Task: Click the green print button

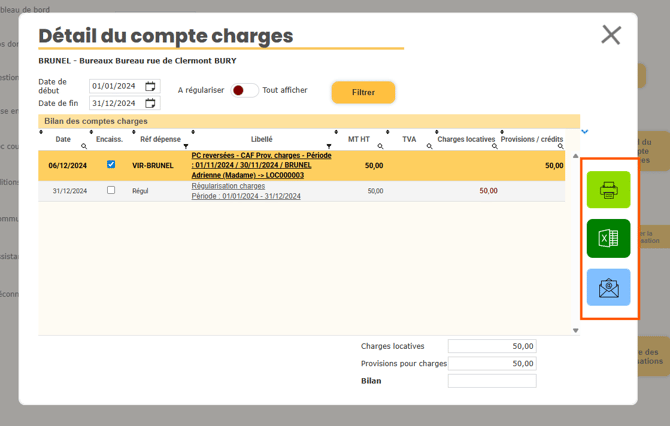Action: point(608,190)
